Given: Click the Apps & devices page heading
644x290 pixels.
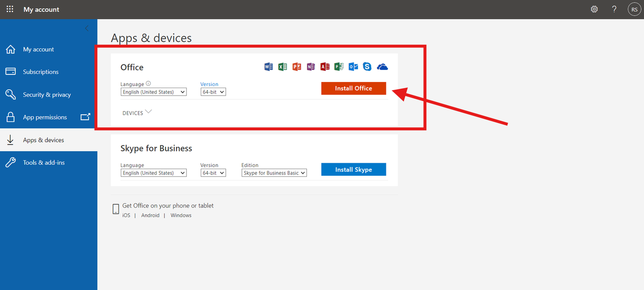Looking at the screenshot, I should click(x=151, y=38).
